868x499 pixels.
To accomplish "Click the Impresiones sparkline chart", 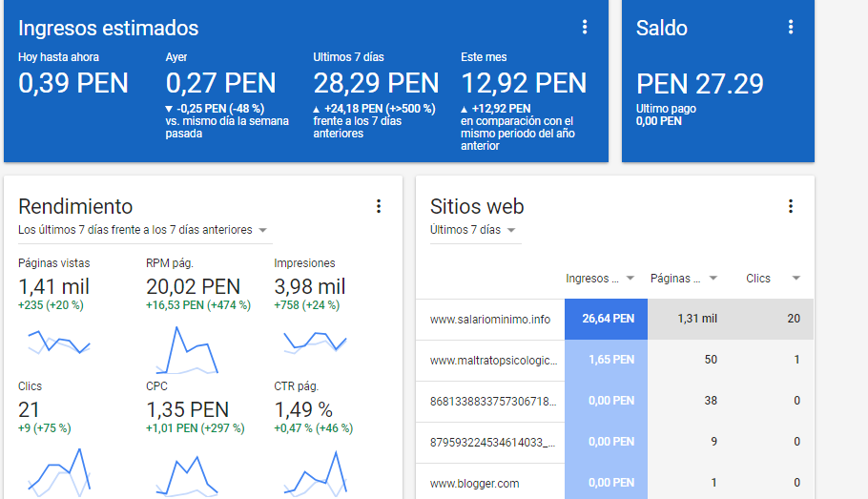I will 315,342.
